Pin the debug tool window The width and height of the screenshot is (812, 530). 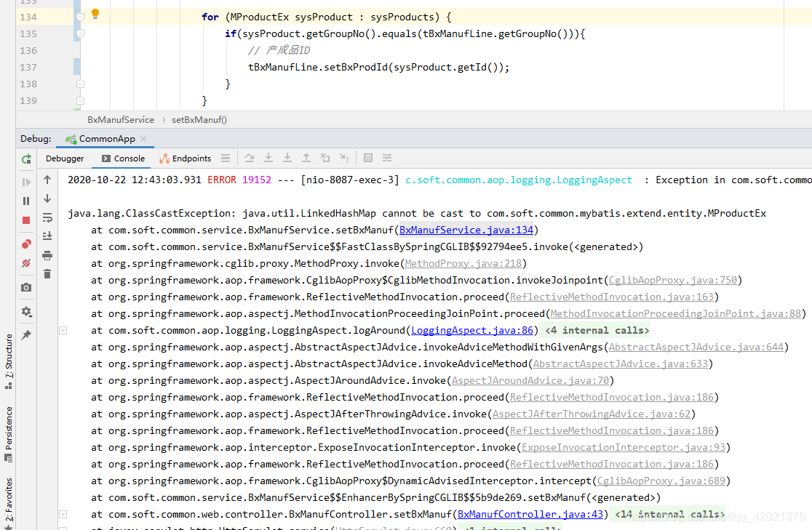[x=26, y=335]
